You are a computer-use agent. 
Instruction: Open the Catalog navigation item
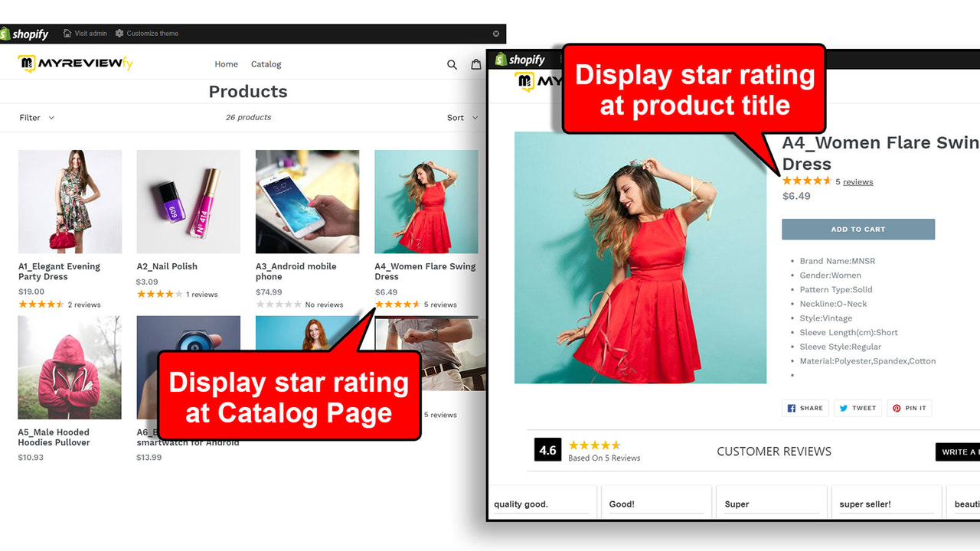coord(266,64)
